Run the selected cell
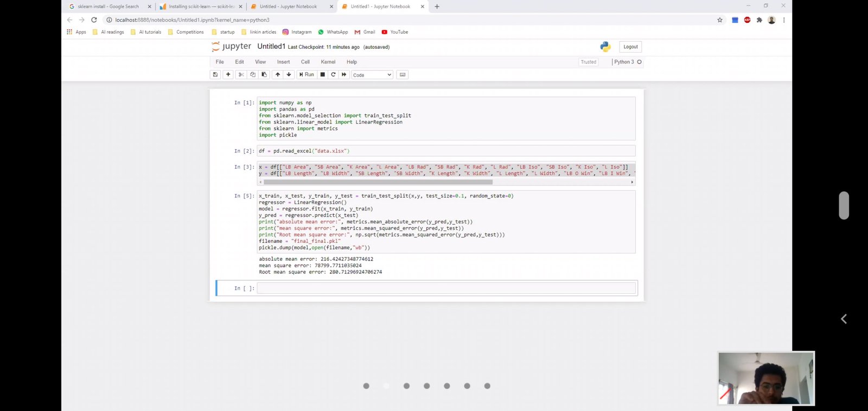This screenshot has height=411, width=868. click(307, 75)
